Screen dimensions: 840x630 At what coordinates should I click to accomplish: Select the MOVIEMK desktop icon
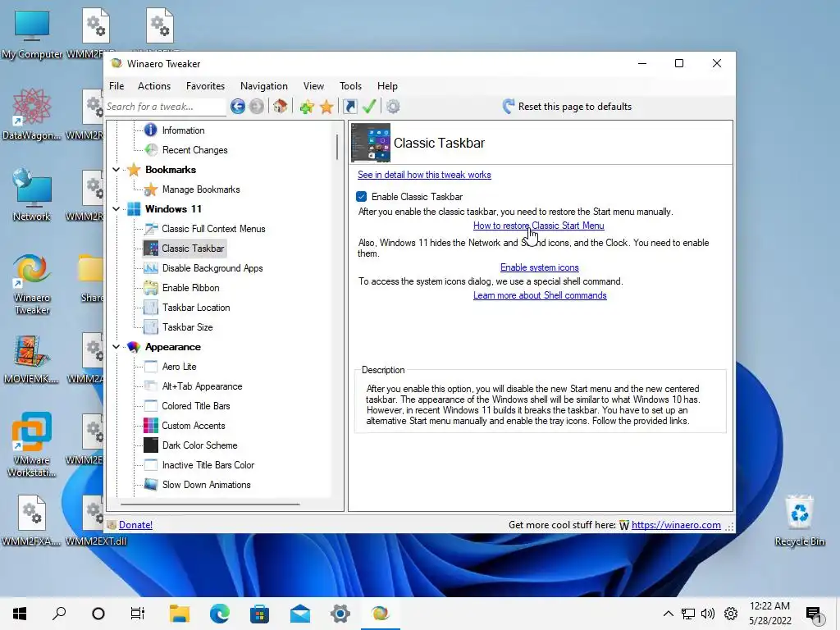[32, 359]
